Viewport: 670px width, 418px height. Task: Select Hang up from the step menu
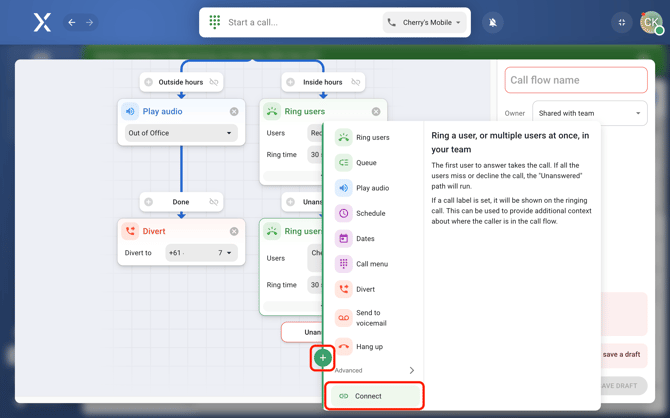click(x=369, y=347)
